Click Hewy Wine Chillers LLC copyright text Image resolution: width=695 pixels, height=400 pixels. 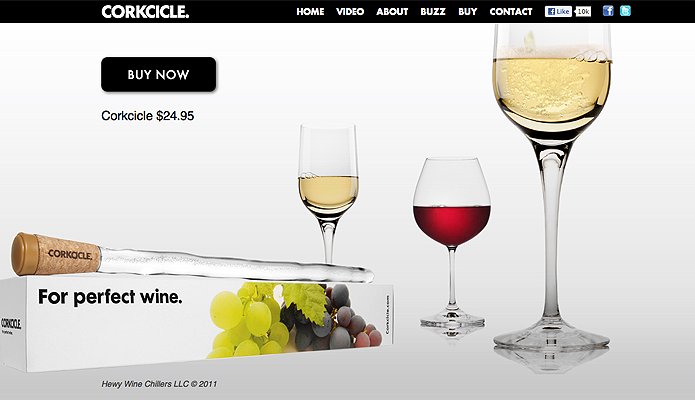coord(159,384)
